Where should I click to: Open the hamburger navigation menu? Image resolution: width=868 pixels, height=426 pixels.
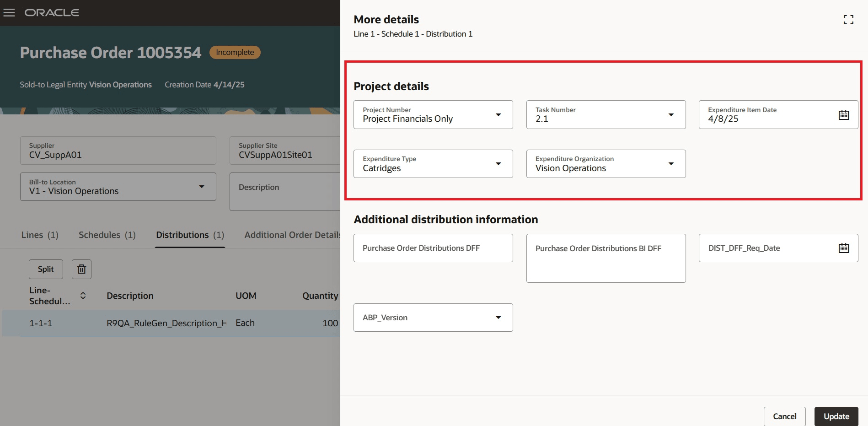[9, 13]
